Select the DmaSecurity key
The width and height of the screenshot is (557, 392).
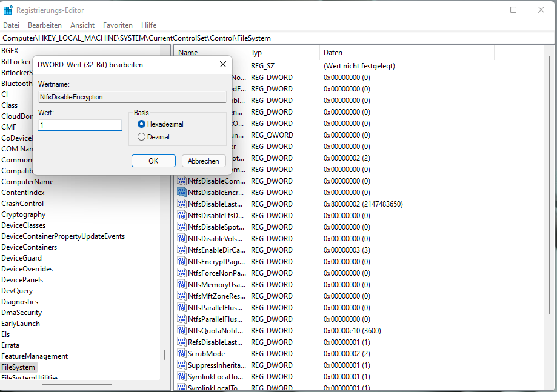pyautogui.click(x=22, y=313)
